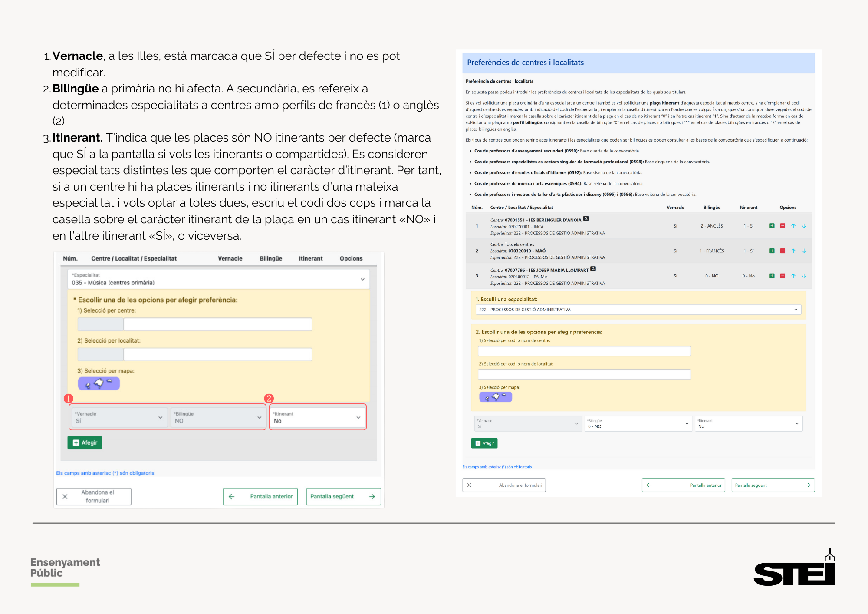868x614 pixels.
Task: Open magnifier icon beside IES BERENGUER D'ANOIA
Action: tap(586, 219)
